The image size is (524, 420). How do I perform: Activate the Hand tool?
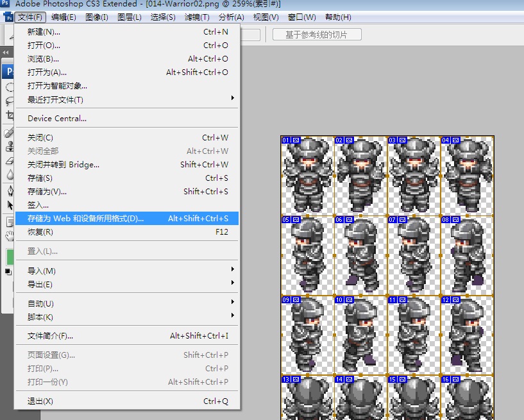[10, 236]
